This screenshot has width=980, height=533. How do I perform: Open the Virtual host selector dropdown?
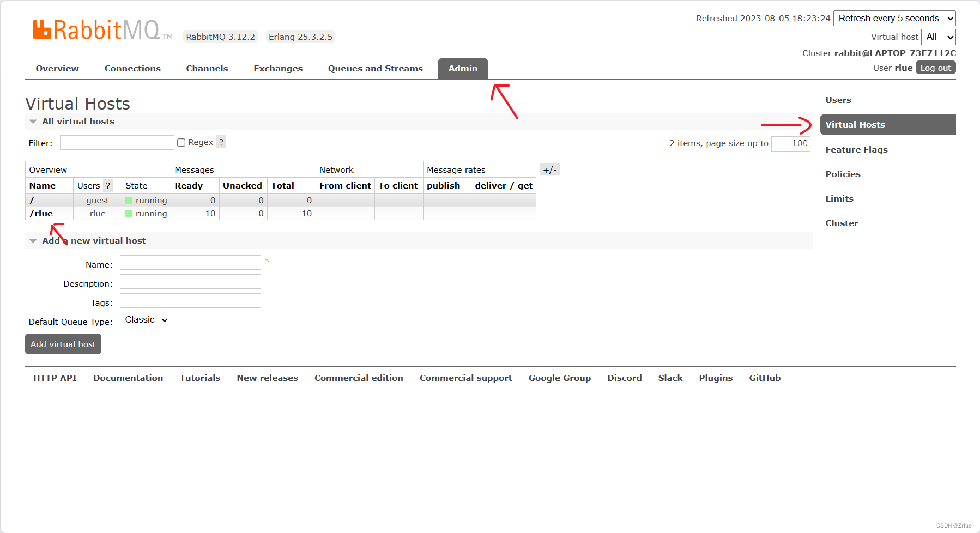[x=939, y=37]
